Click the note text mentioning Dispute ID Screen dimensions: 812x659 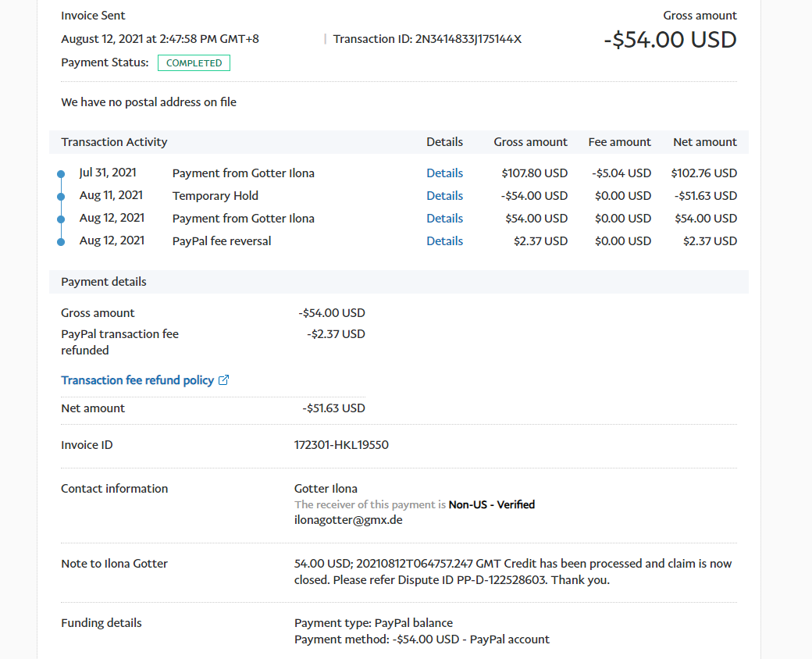pos(513,572)
